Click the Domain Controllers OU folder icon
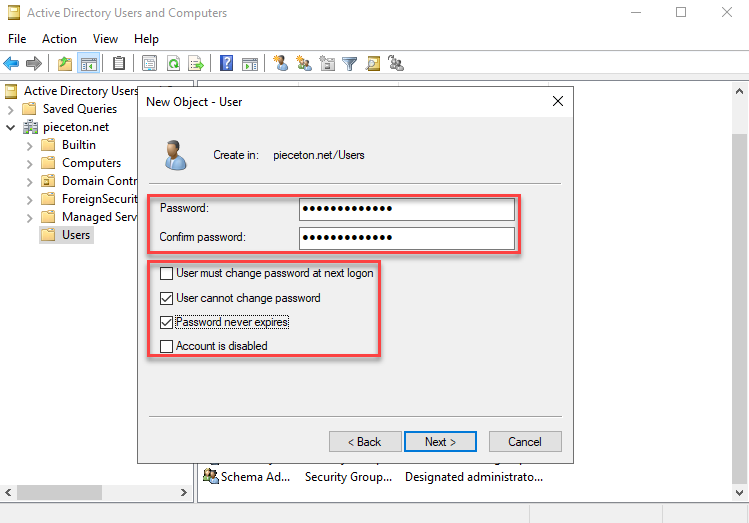This screenshot has height=523, width=749. pos(48,181)
